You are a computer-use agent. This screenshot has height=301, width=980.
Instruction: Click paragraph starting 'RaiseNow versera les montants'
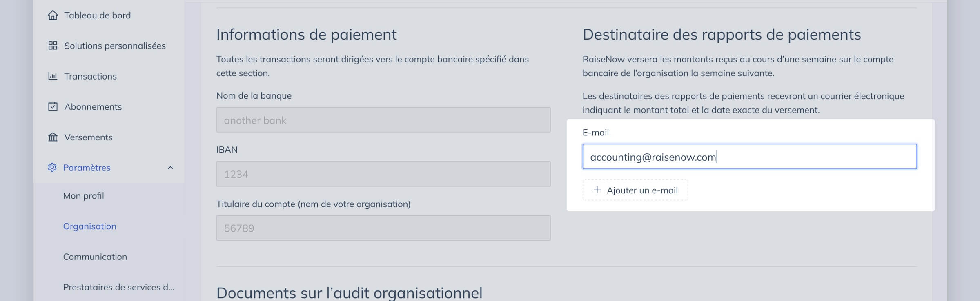(738, 66)
